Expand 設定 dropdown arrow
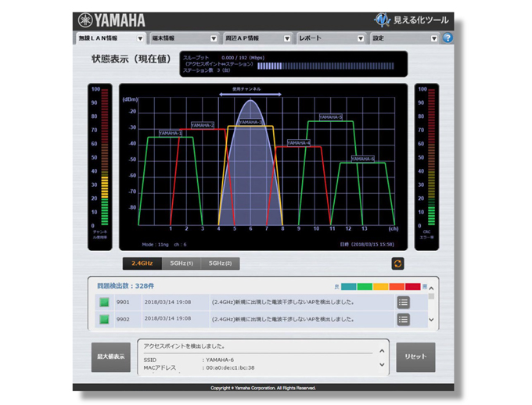The image size is (532, 405). 434,38
